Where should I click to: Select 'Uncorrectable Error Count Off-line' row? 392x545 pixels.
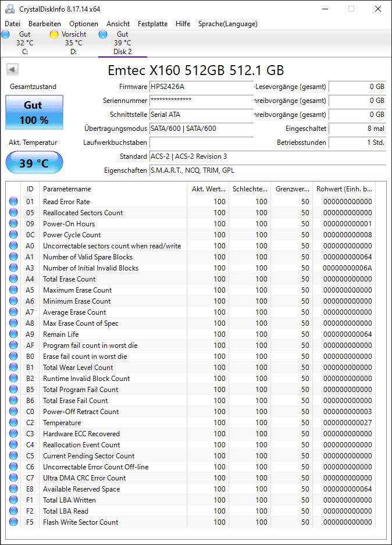coord(191,467)
